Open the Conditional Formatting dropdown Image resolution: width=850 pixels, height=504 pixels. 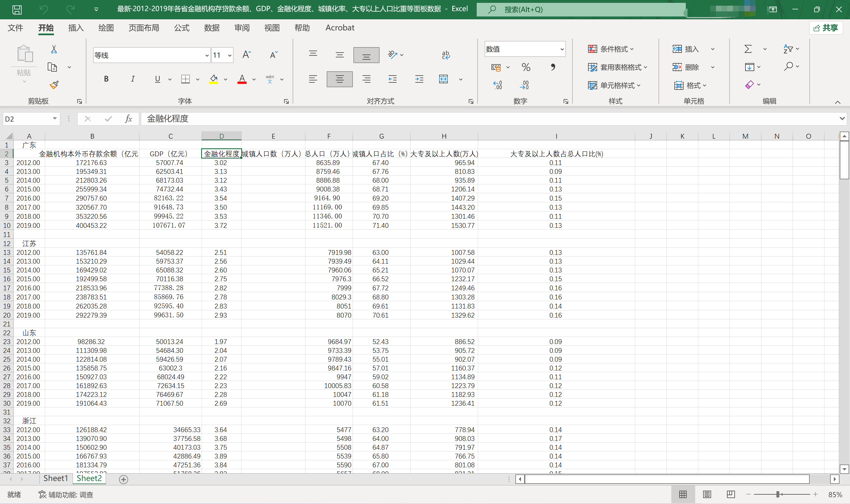click(x=611, y=49)
